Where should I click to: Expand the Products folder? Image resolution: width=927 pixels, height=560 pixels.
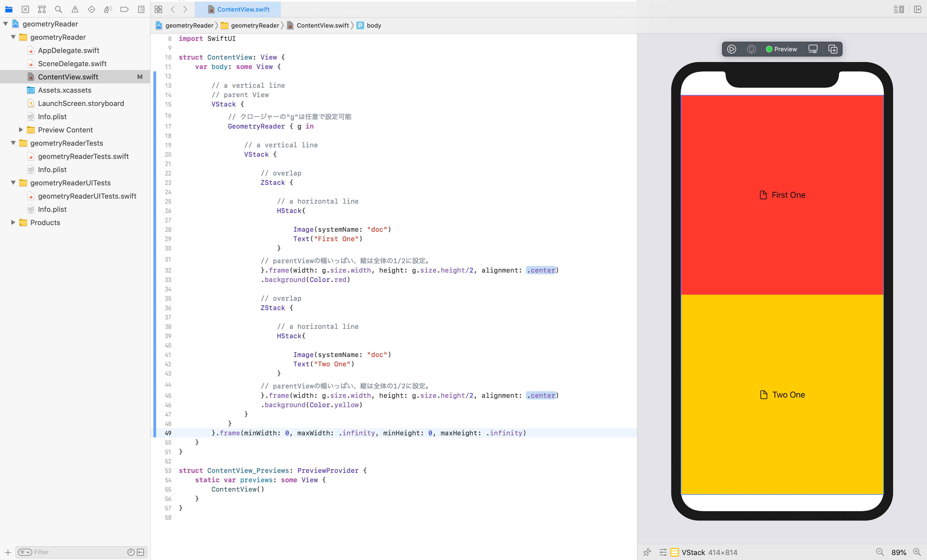pos(13,222)
